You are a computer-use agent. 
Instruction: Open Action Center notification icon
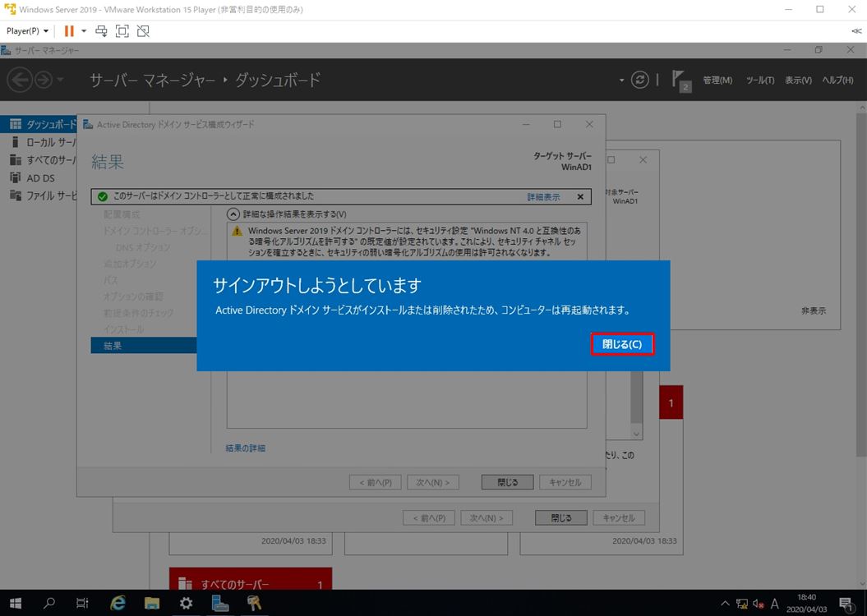pos(846,604)
